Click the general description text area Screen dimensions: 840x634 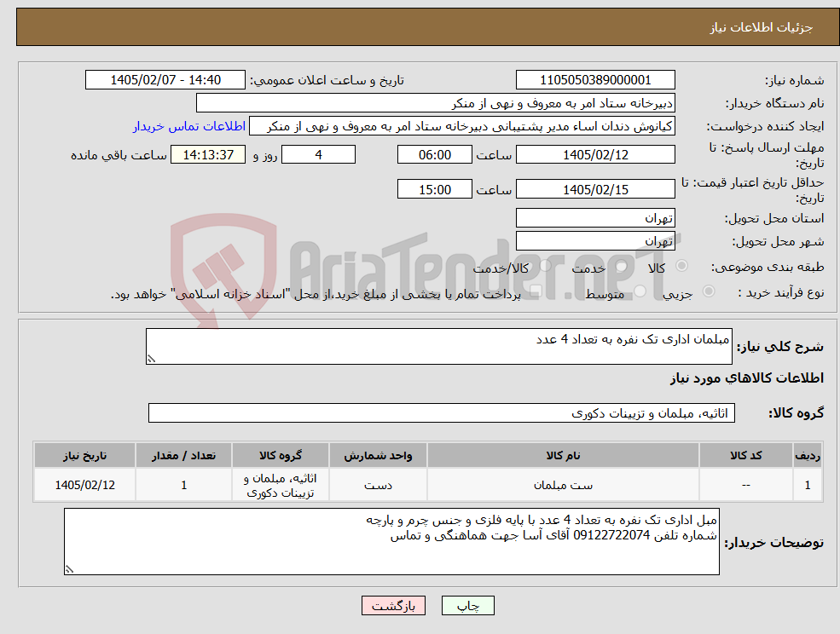click(x=438, y=347)
